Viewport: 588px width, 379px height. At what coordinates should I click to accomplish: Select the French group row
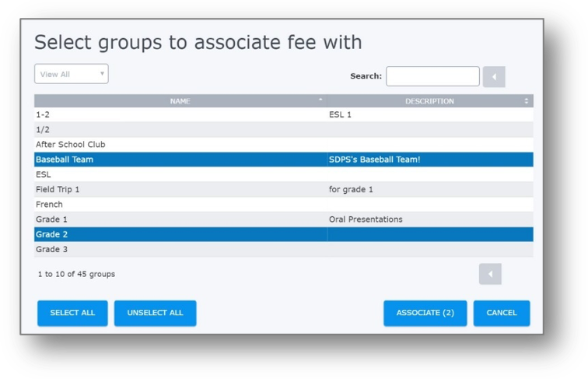pyautogui.click(x=283, y=205)
